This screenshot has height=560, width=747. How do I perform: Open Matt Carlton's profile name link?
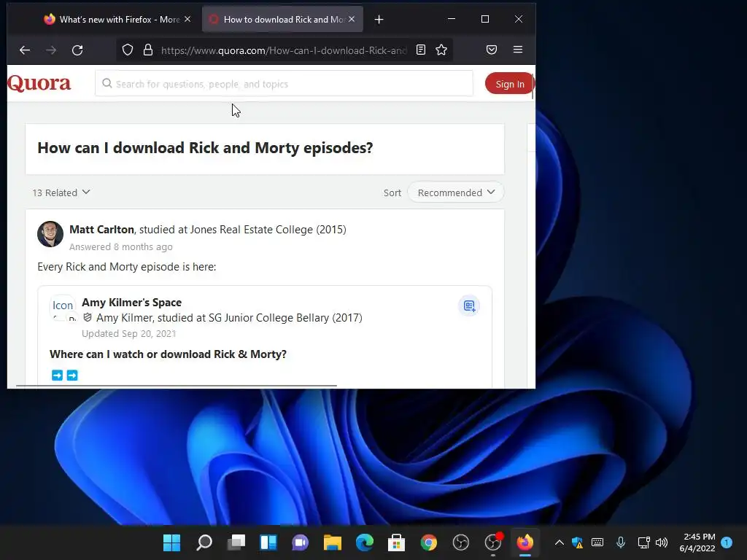click(102, 230)
